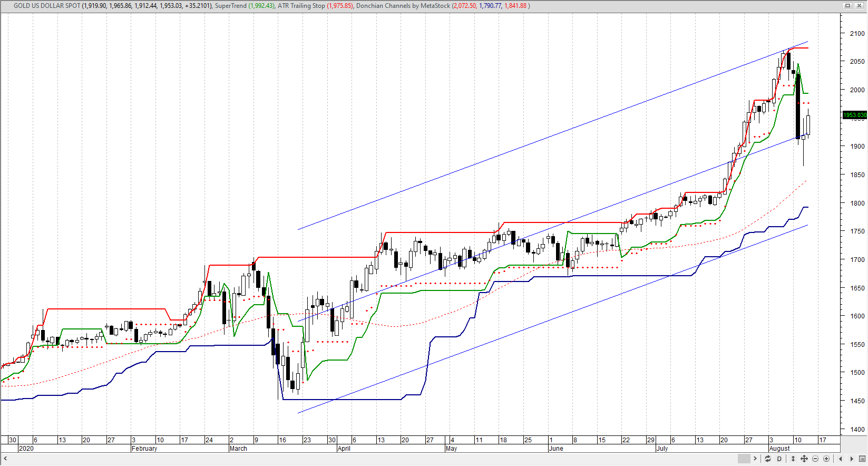868x466 pixels.
Task: Click the 1550 price axis label
Action: (857, 345)
